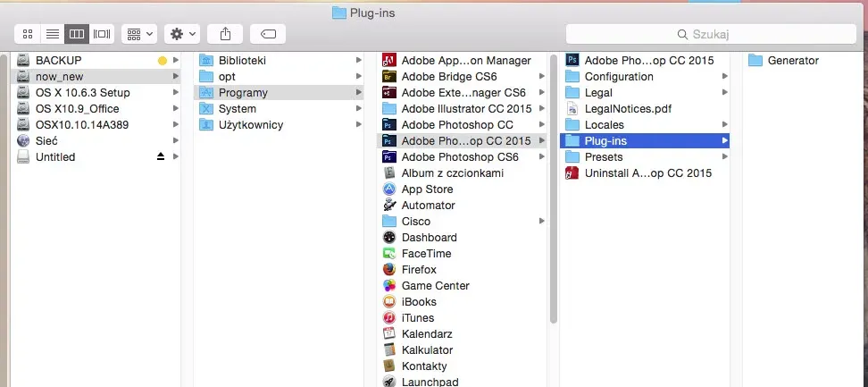Expand the Presets folder arrow

725,157
